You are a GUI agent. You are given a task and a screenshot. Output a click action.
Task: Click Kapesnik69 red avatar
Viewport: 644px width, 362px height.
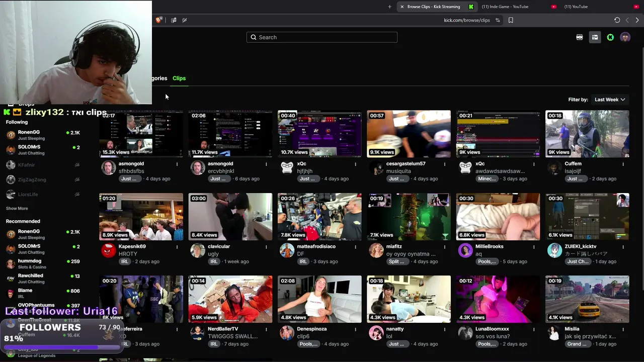click(109, 250)
